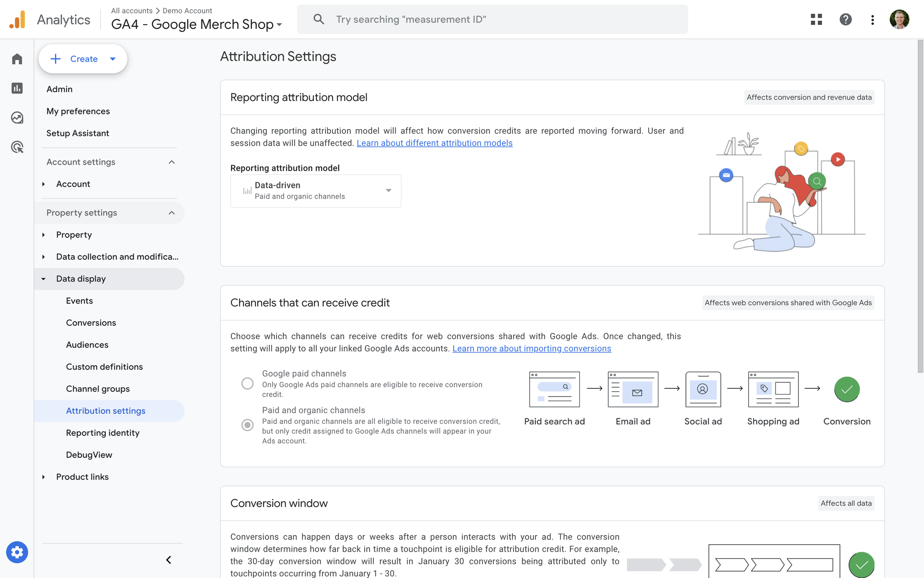
Task: Open the Admin settings gear icon
Action: point(17,552)
